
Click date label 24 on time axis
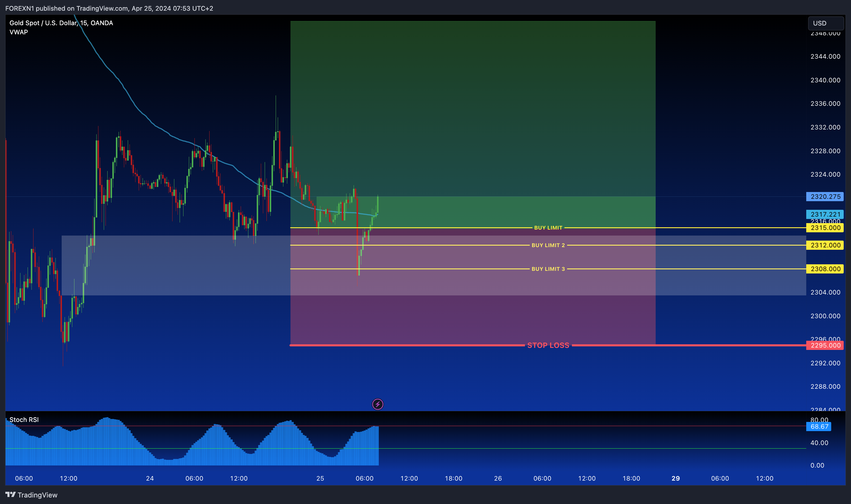[x=150, y=478]
